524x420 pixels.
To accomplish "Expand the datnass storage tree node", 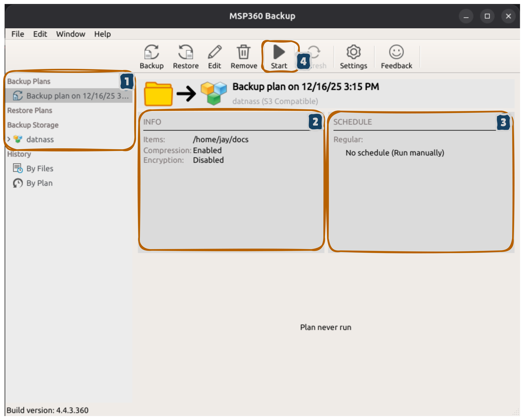I will pyautogui.click(x=9, y=139).
